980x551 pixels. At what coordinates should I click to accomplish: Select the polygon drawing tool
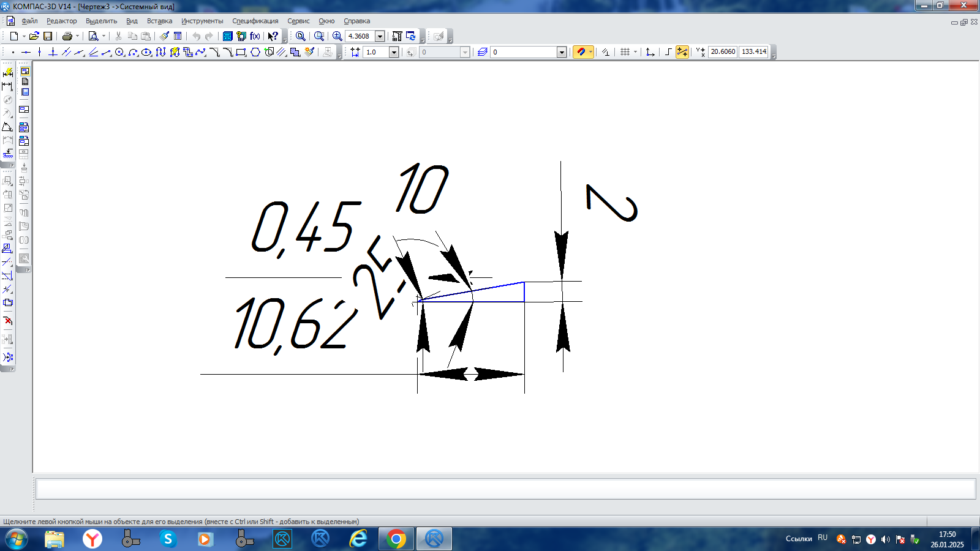click(255, 52)
